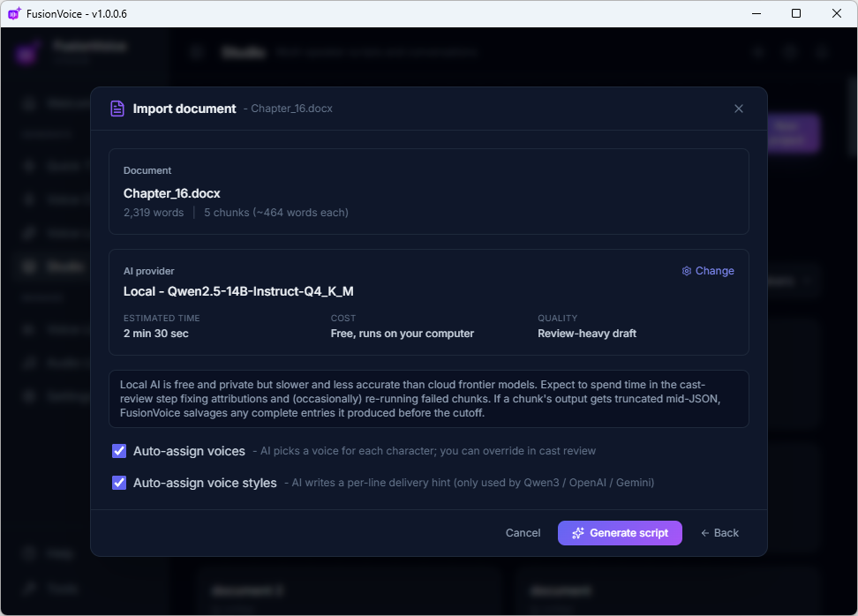This screenshot has height=616, width=858.
Task: Click the sparkle icon on Generate script
Action: tap(578, 533)
